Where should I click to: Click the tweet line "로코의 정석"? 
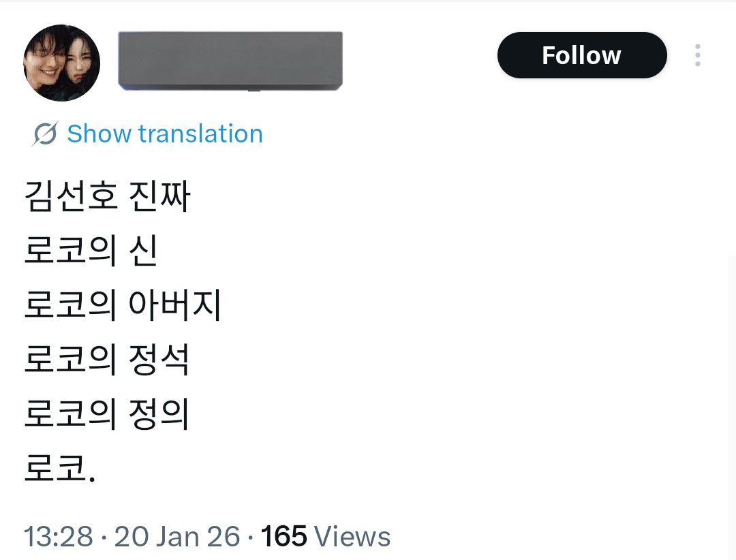[106, 360]
